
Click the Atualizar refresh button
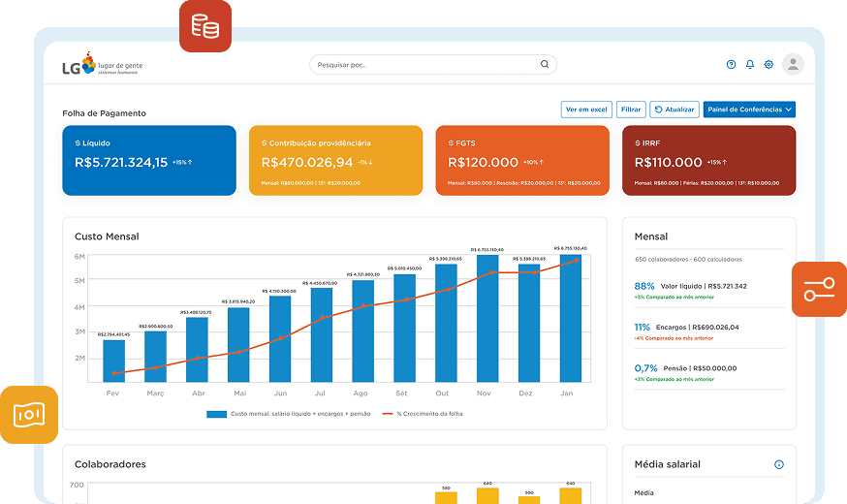(x=674, y=110)
